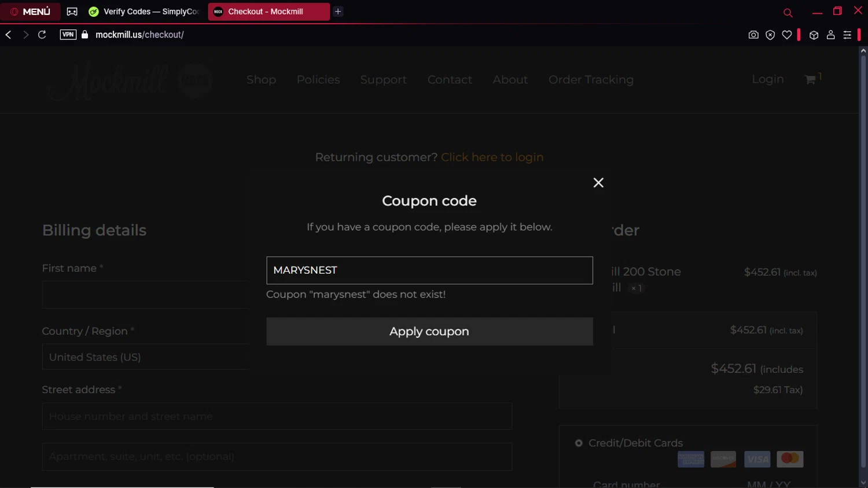Switch to Verify Codes — SimplyCodes tab
This screenshot has height=488, width=868.
(145, 12)
